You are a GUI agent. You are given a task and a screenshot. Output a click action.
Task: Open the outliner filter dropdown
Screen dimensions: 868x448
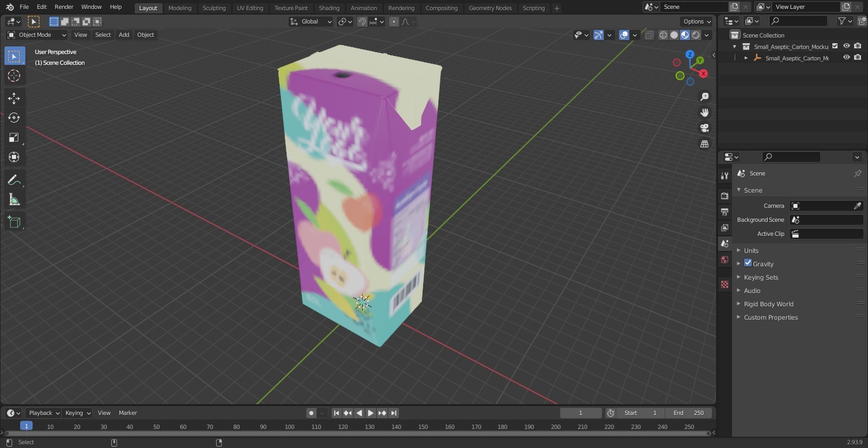point(844,21)
